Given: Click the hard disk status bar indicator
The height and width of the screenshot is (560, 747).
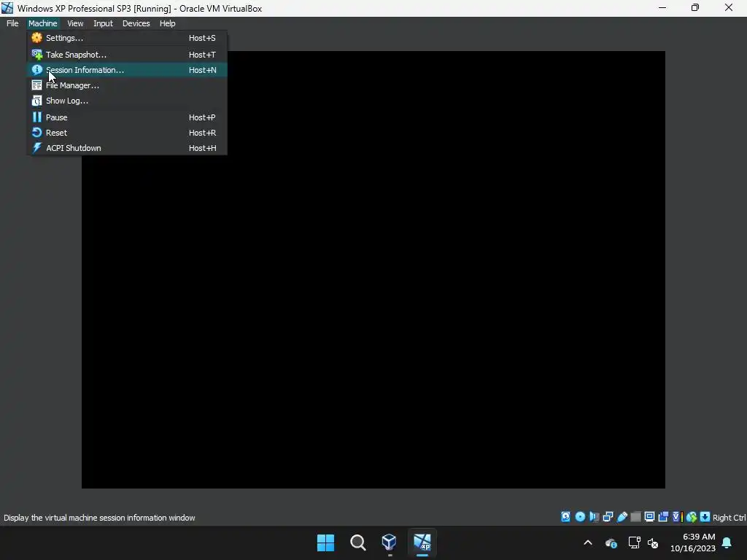Looking at the screenshot, I should pos(565,517).
